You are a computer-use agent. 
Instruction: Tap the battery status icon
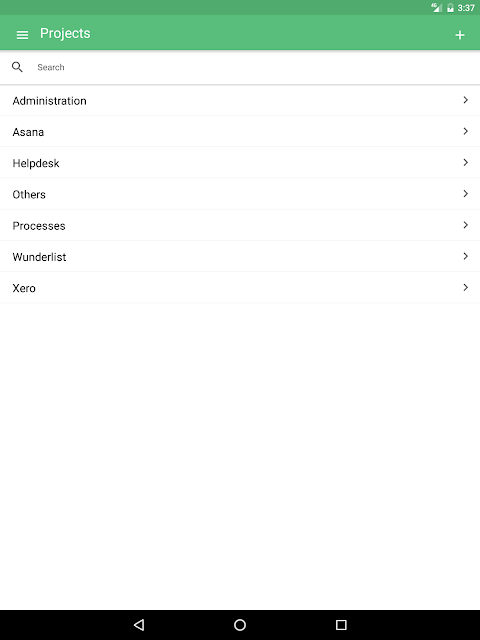click(450, 8)
